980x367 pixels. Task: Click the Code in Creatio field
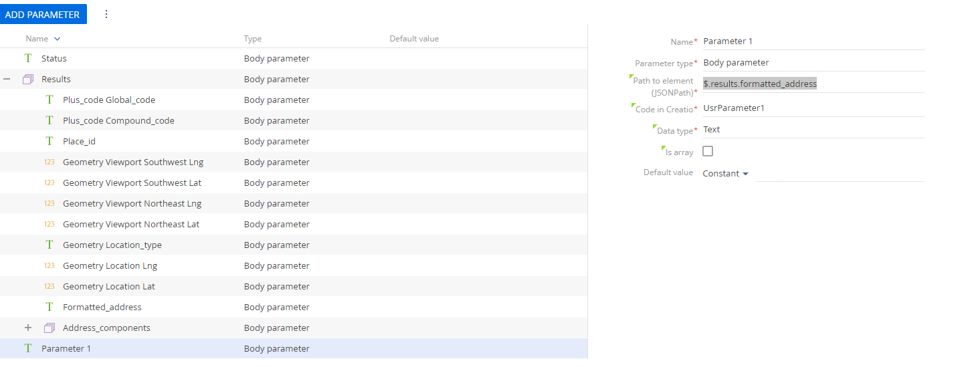point(813,108)
